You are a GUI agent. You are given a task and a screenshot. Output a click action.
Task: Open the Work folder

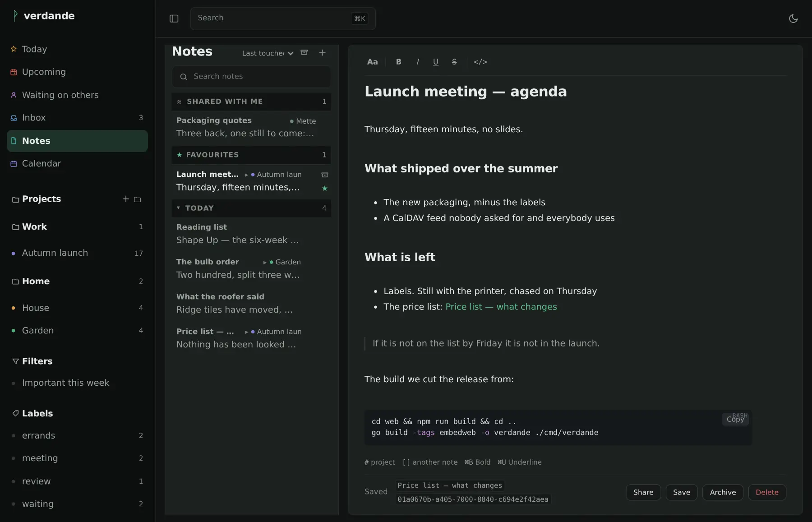(x=77, y=226)
